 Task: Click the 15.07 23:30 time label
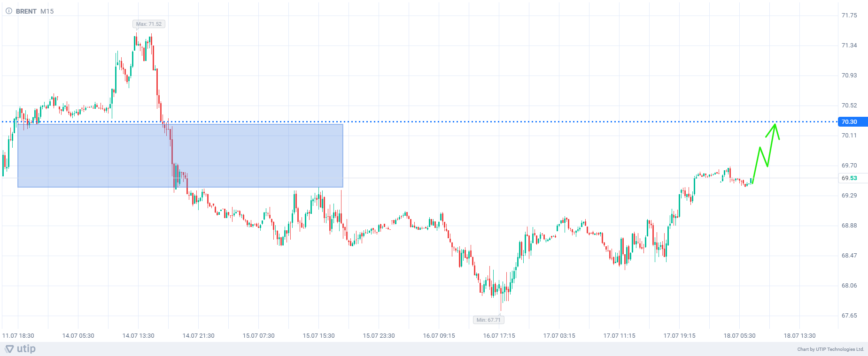(x=379, y=336)
